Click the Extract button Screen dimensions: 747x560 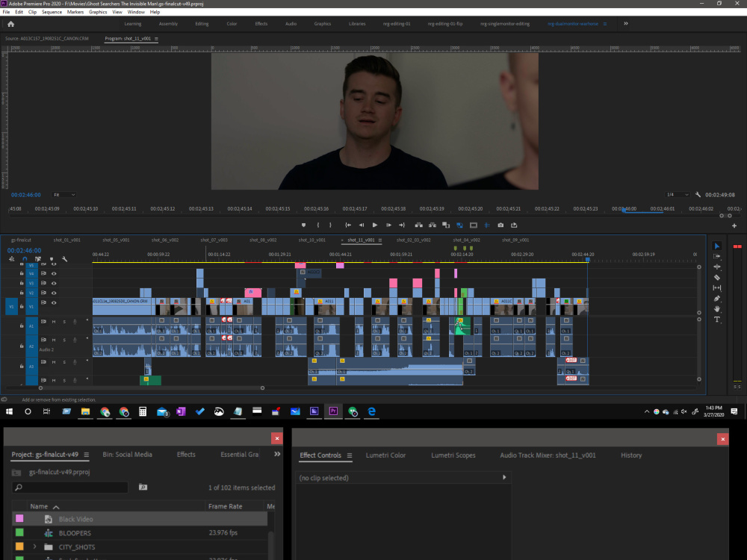click(x=432, y=225)
